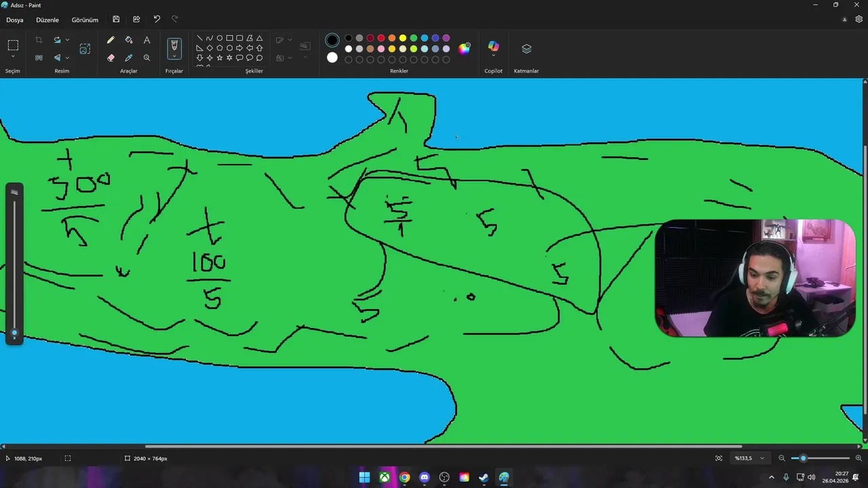Expand the Copilot dropdown
The image size is (868, 488).
point(494,56)
